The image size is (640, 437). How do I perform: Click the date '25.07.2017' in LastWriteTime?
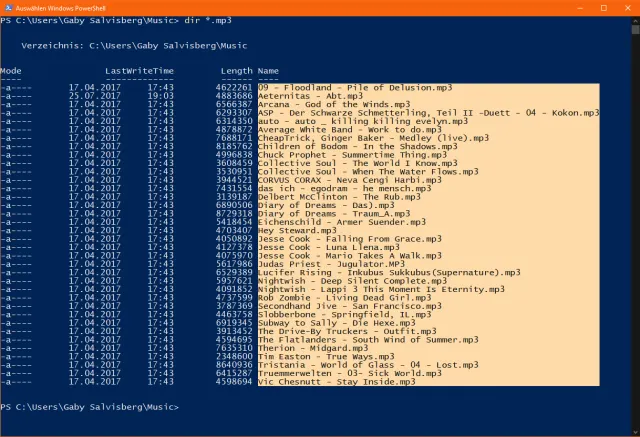pyautogui.click(x=95, y=96)
